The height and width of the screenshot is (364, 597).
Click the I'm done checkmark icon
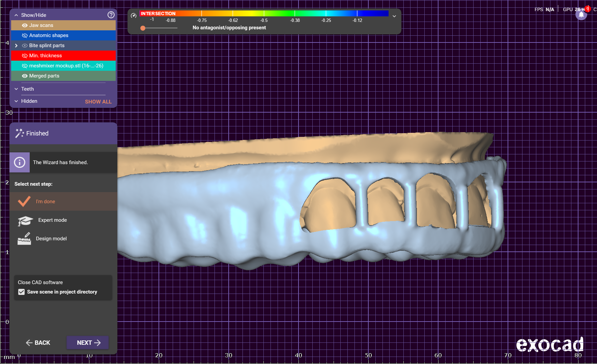tap(24, 202)
